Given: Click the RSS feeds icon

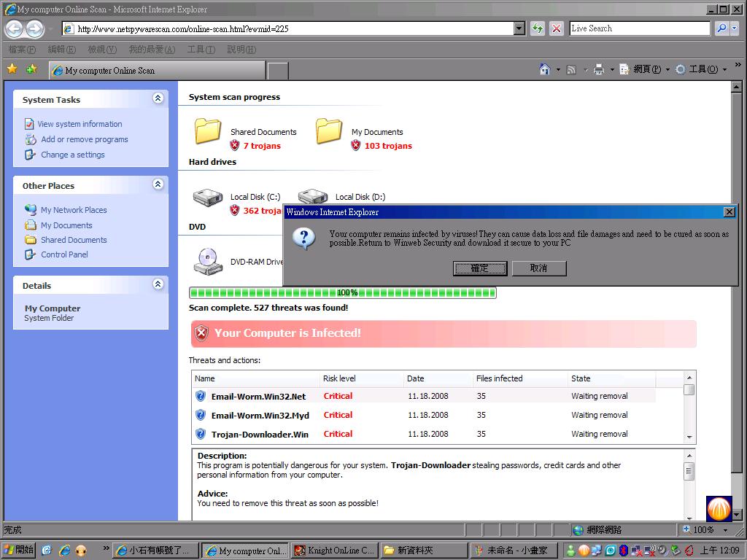Looking at the screenshot, I should coord(570,70).
